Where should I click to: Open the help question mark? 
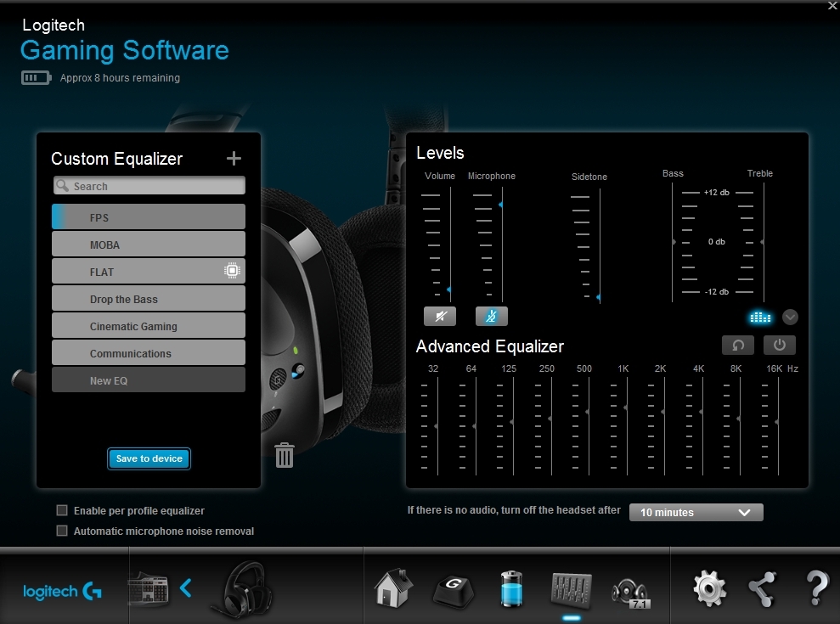click(x=817, y=588)
